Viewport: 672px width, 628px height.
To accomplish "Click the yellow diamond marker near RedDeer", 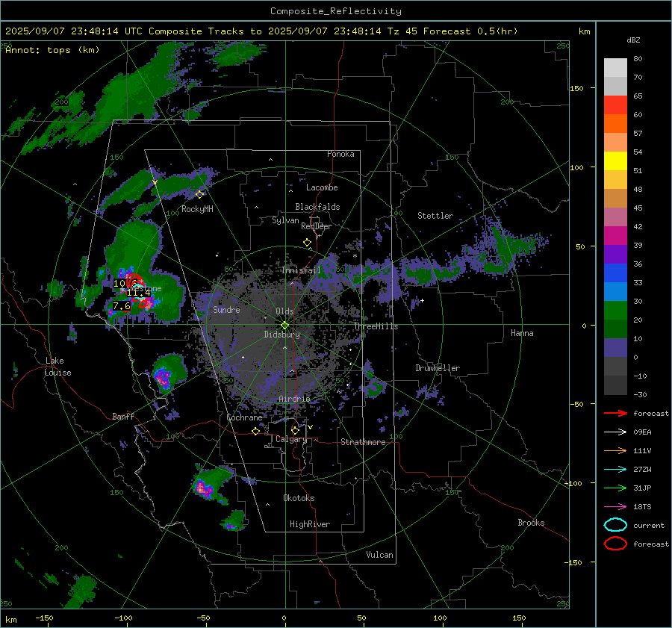I will pyautogui.click(x=307, y=243).
